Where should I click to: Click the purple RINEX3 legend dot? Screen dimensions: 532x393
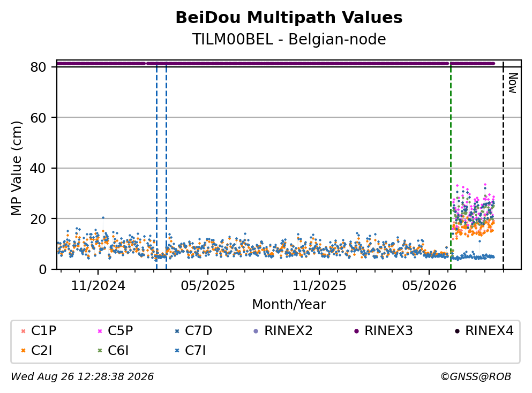point(356,331)
